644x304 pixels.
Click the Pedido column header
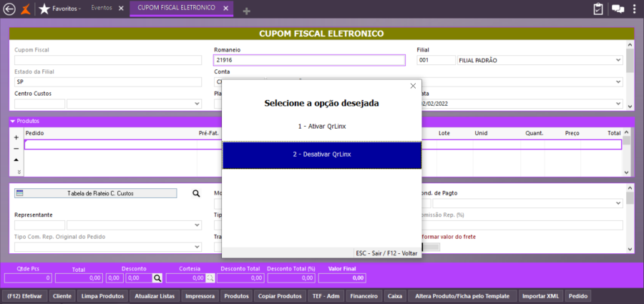tap(35, 133)
